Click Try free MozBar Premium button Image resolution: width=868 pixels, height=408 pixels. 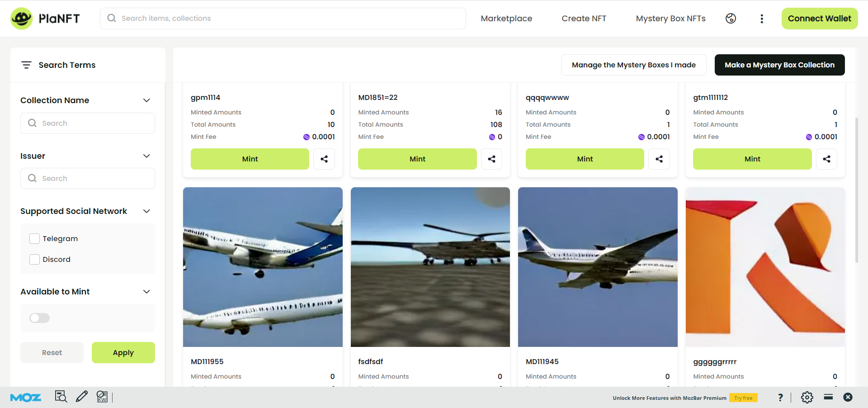743,398
